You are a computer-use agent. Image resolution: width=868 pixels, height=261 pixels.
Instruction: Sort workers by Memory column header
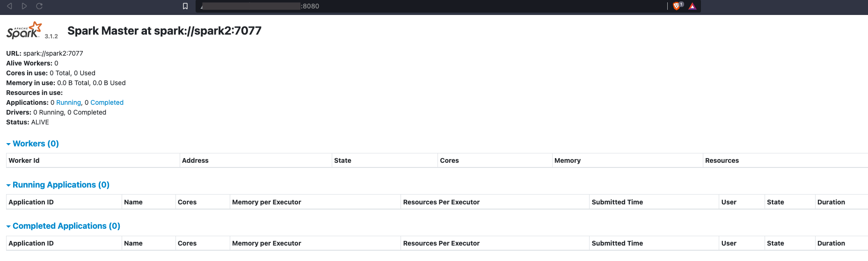click(x=568, y=160)
